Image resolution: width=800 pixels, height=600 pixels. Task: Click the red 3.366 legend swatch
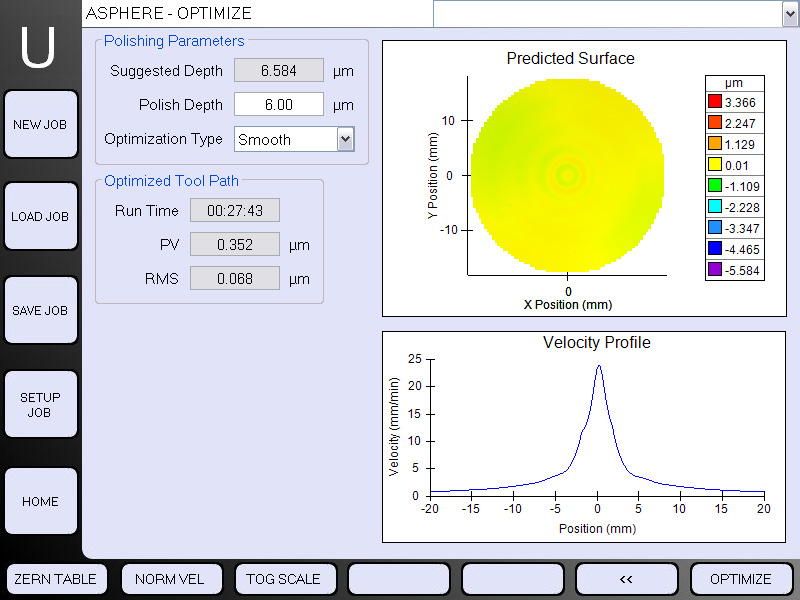tap(714, 101)
